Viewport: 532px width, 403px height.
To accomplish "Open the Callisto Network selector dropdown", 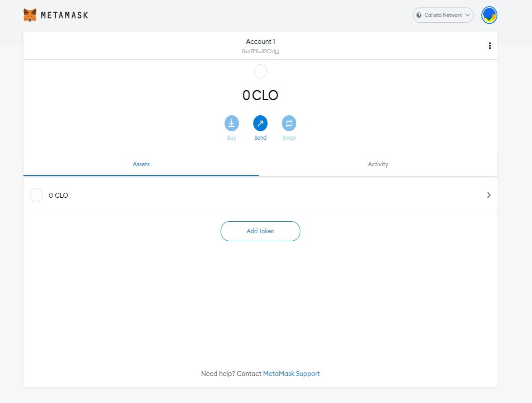I will pyautogui.click(x=443, y=15).
